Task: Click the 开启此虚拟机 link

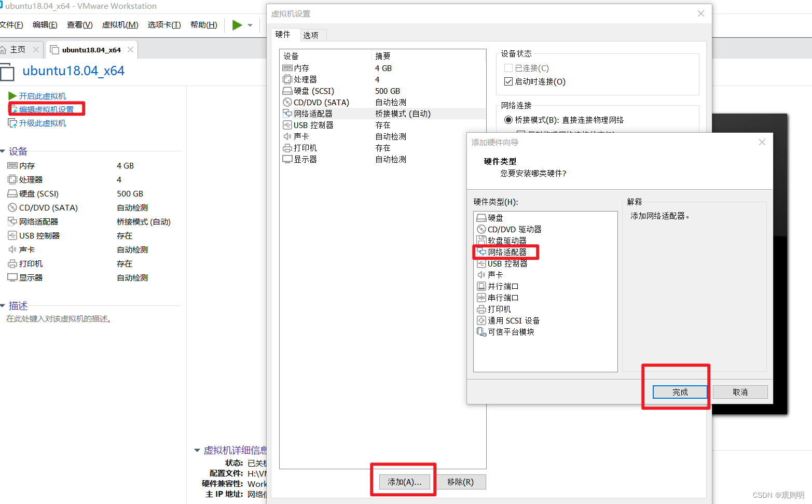Action: tap(43, 96)
